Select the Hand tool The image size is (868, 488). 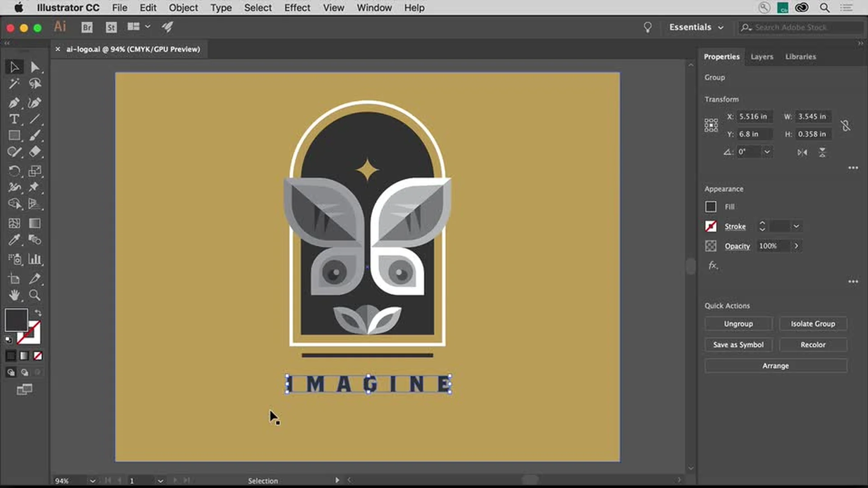14,296
